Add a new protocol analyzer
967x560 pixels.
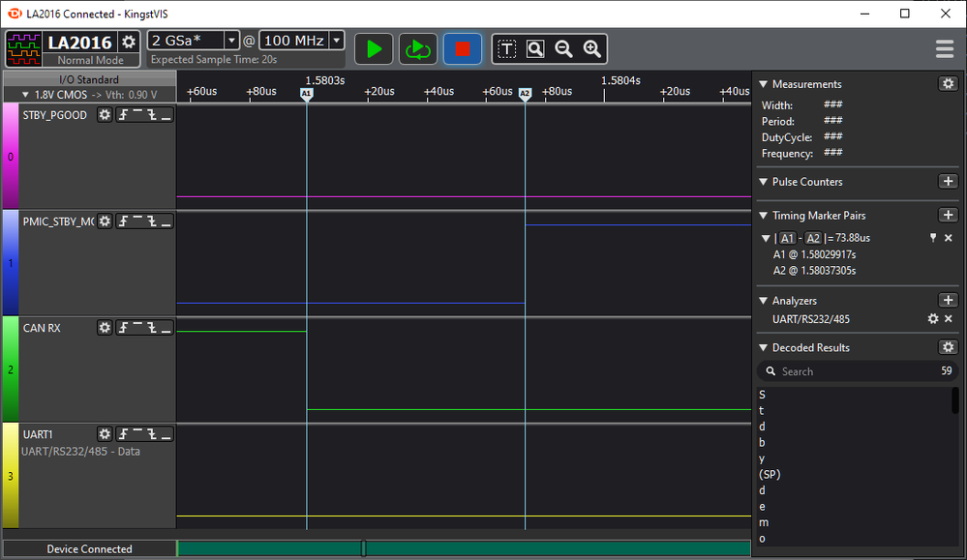948,300
